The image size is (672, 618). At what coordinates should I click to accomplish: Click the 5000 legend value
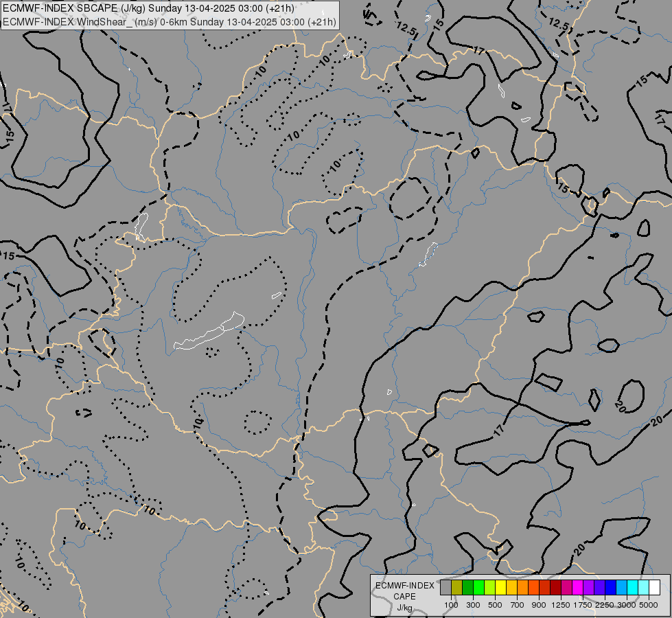pyautogui.click(x=649, y=605)
